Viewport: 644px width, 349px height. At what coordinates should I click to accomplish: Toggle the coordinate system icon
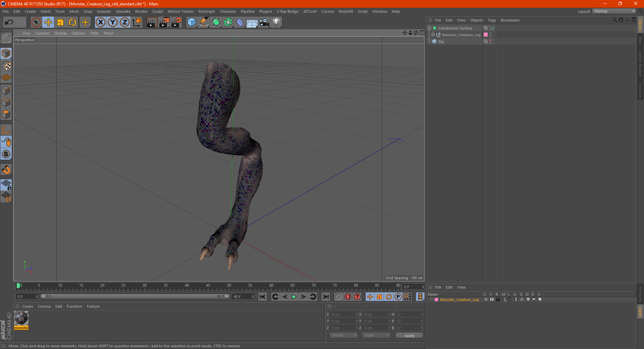[137, 22]
